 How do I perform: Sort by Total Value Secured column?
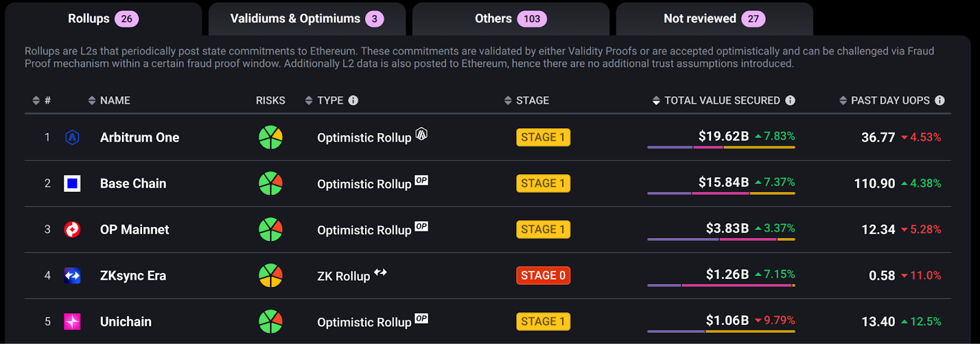point(716,101)
